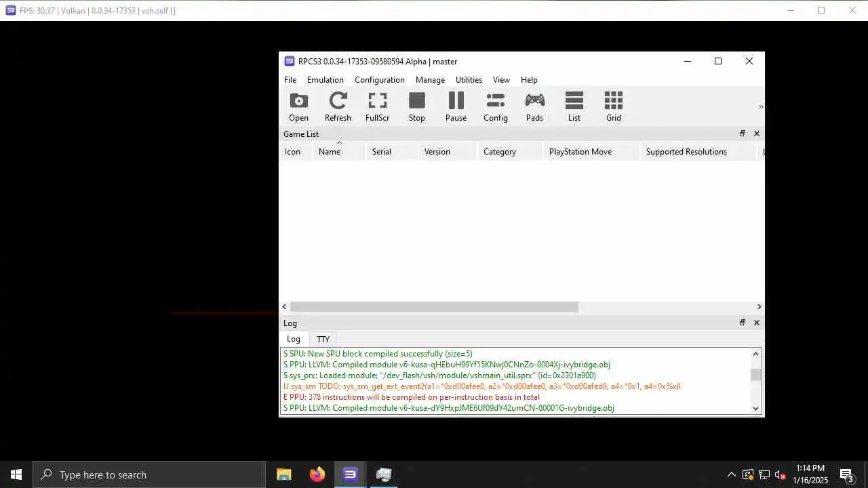Viewport: 868px width, 488px height.
Task: Sort game list by Serial column
Action: [x=392, y=151]
